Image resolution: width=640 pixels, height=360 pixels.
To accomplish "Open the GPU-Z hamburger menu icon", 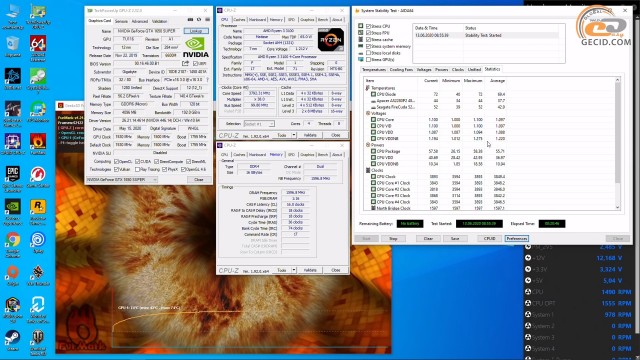I will click(x=207, y=20).
